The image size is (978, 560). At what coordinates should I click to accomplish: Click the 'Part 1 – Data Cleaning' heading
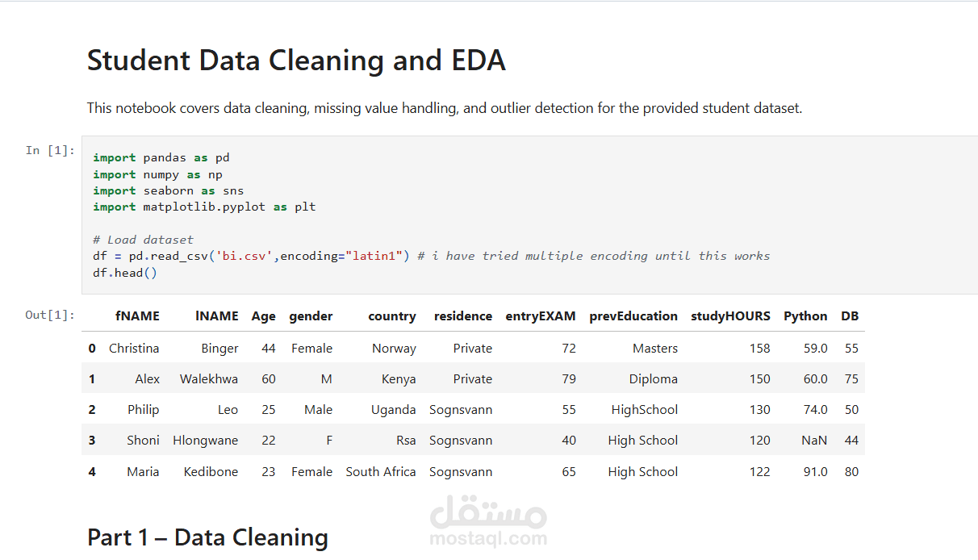[207, 537]
